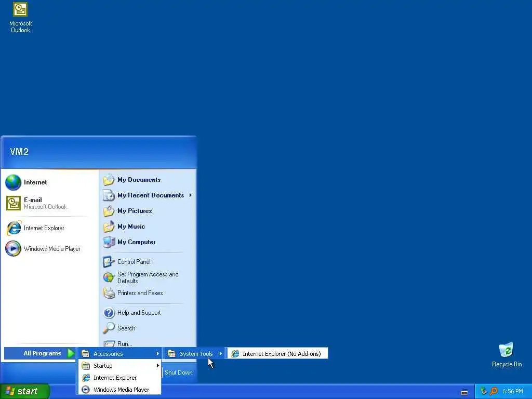Click the Internet Explorer (No Add-ons) icon
532x399 pixels.
tap(235, 353)
